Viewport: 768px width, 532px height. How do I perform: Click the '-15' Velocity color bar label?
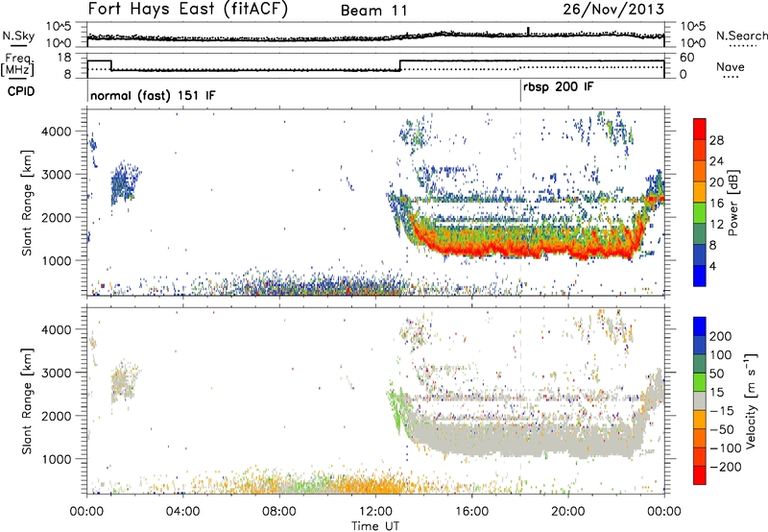(x=722, y=411)
